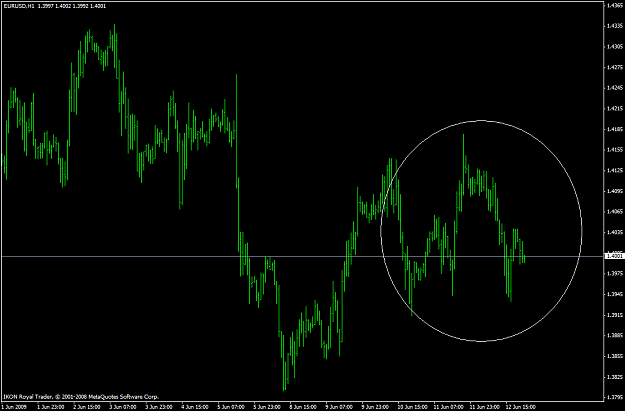Click the '11 Jun 07:00' time axis label
This screenshot has height=411, width=625.
[448, 407]
